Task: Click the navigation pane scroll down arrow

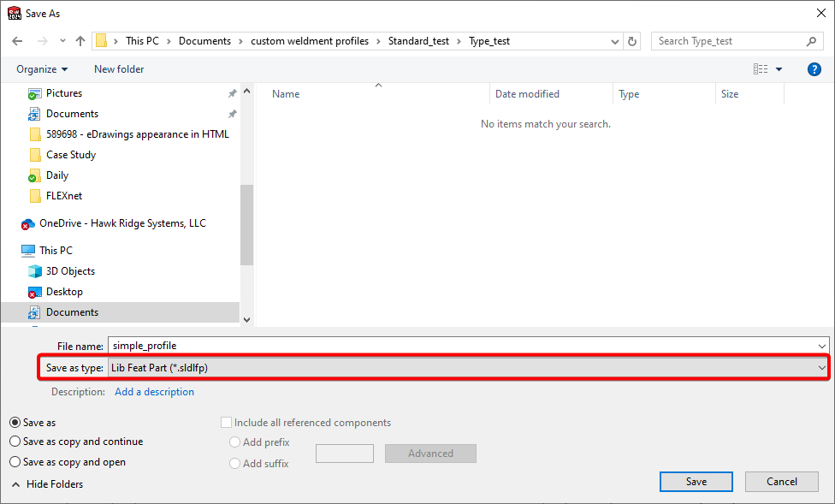Action: 246,320
